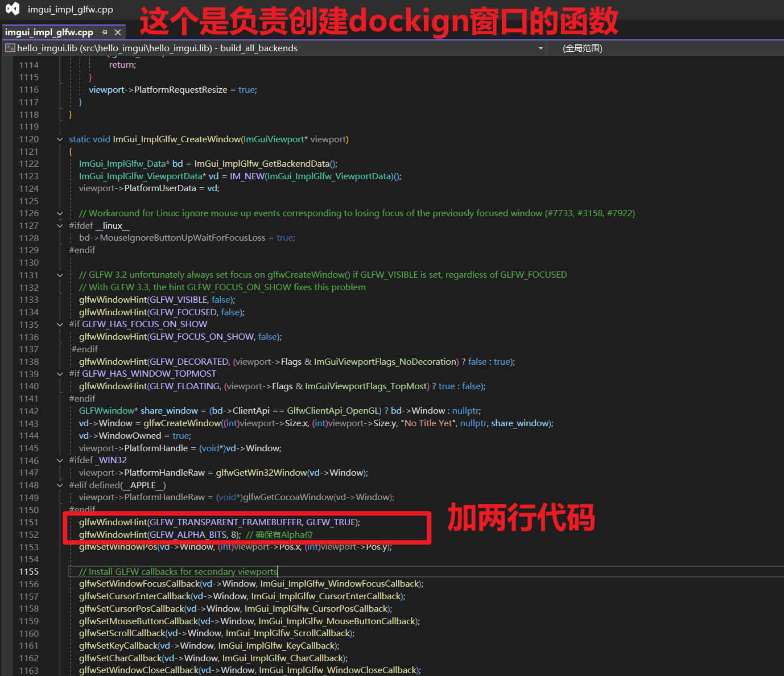Collapse the ImGui_ImplGlfw_CreateWindow function

(60, 139)
